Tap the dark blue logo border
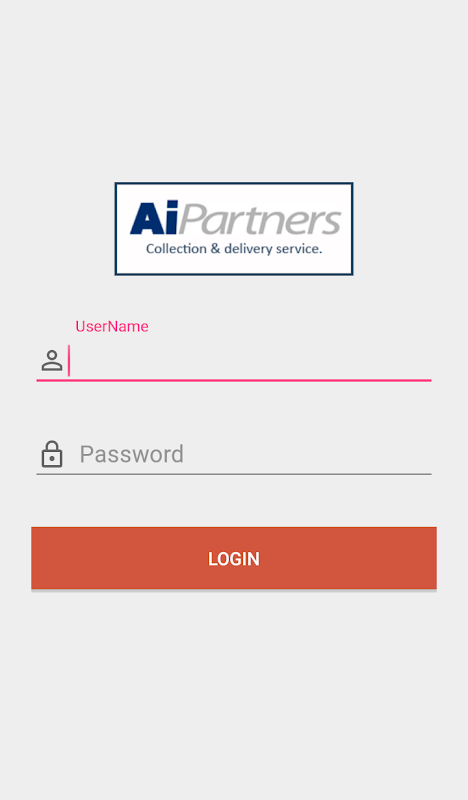This screenshot has height=800, width=468. [234, 183]
